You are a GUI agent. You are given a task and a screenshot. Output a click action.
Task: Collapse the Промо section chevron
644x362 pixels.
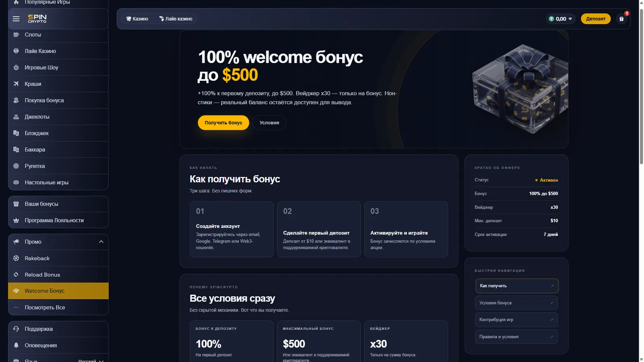[x=101, y=242]
